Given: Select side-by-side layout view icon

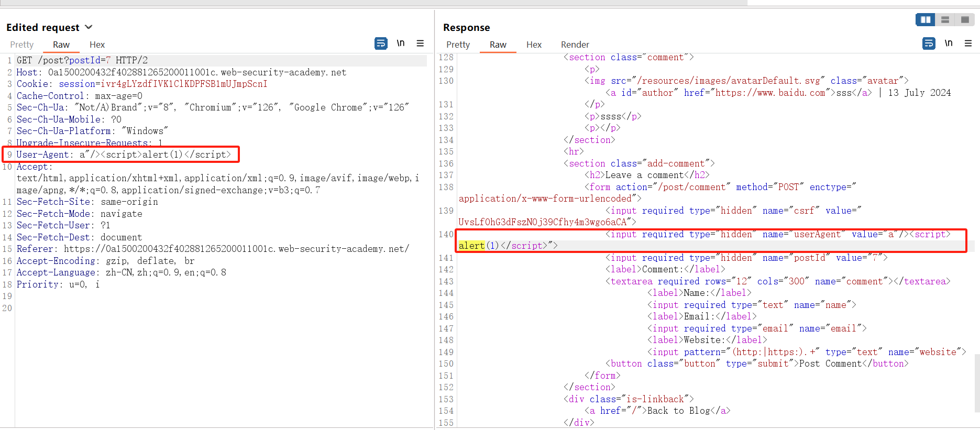Looking at the screenshot, I should 926,20.
